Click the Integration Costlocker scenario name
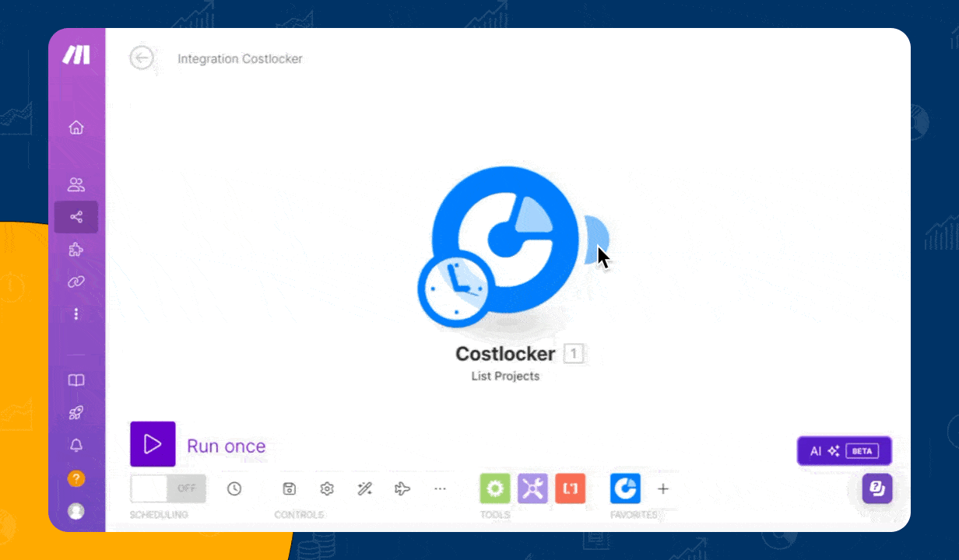The height and width of the screenshot is (560, 959). [x=240, y=59]
